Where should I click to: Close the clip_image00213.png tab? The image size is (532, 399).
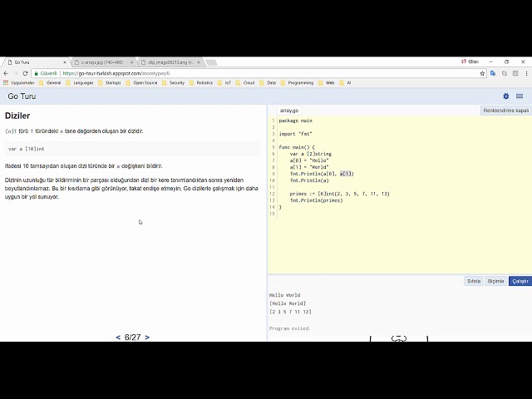[199, 62]
